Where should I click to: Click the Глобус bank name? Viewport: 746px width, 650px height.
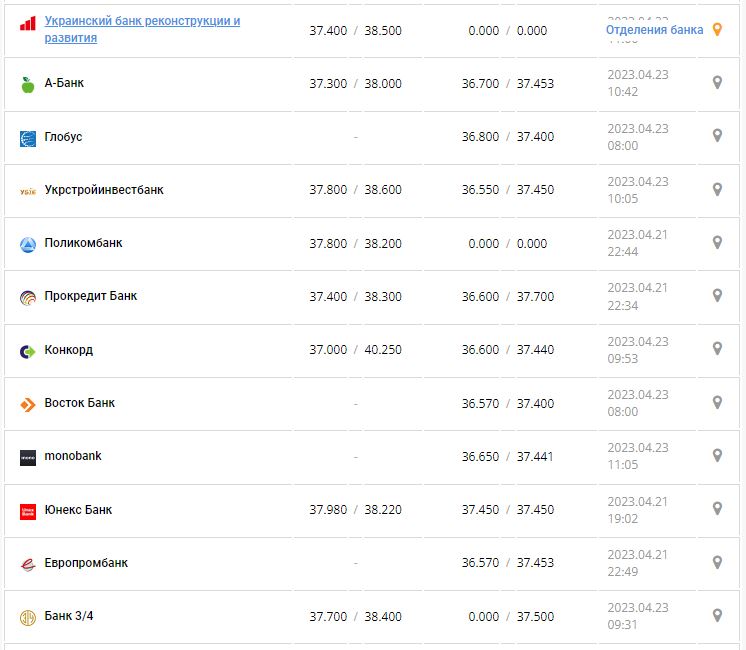[63, 137]
